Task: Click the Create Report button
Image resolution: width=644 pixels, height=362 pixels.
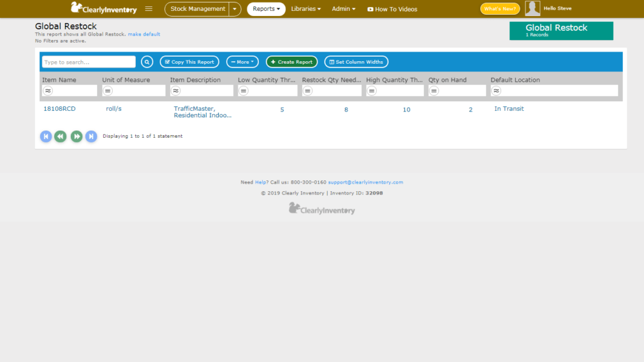Action: 292,62
